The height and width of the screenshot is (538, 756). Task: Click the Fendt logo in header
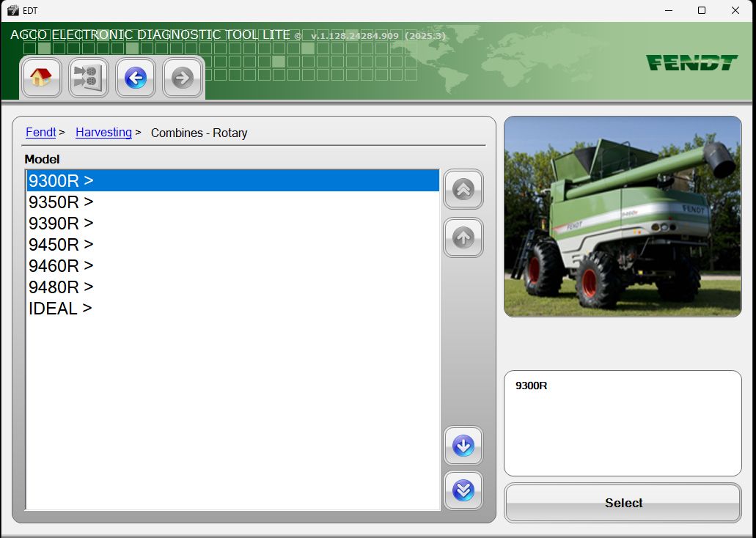[x=692, y=63]
